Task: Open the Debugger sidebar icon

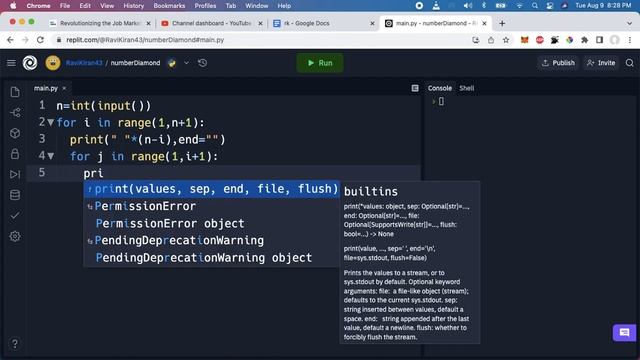Action: 15,174
